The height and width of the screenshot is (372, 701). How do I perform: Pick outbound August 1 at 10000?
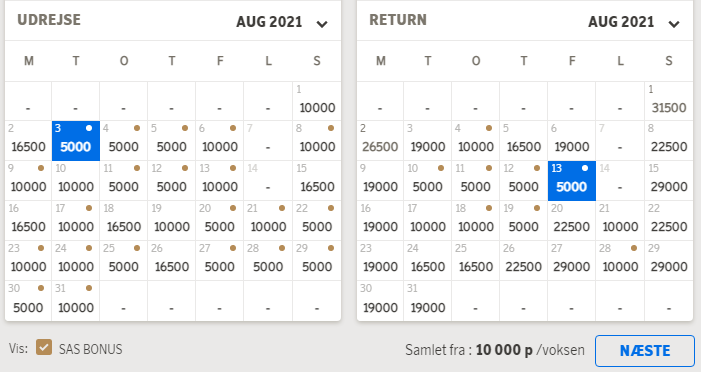pos(317,101)
